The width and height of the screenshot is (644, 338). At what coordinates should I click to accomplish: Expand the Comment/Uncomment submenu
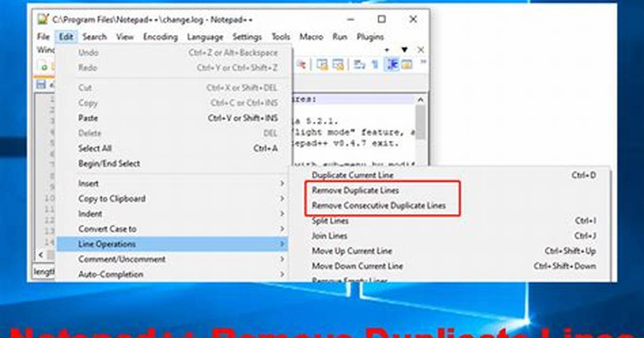click(172, 259)
